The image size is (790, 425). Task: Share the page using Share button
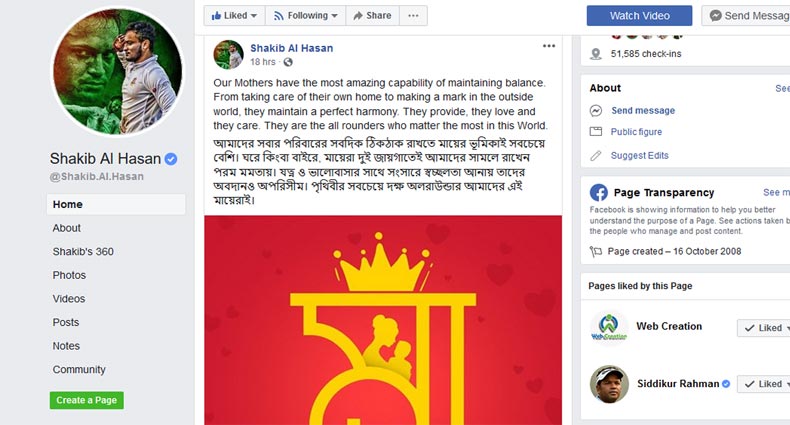coord(372,16)
